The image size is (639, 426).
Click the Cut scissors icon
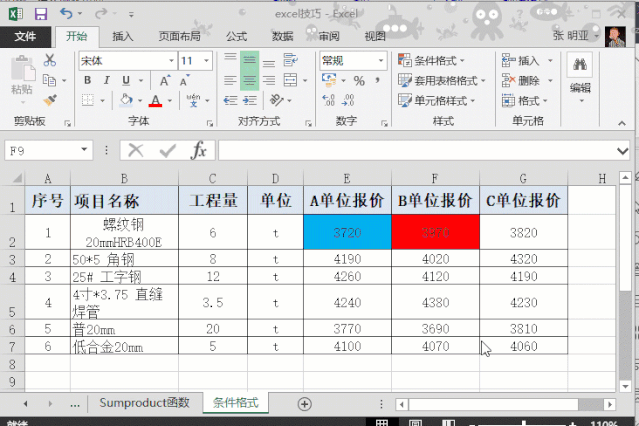pos(50,61)
